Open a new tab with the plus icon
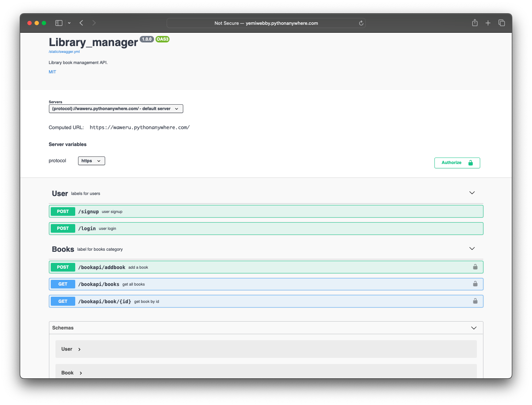The height and width of the screenshot is (405, 532). click(x=488, y=23)
